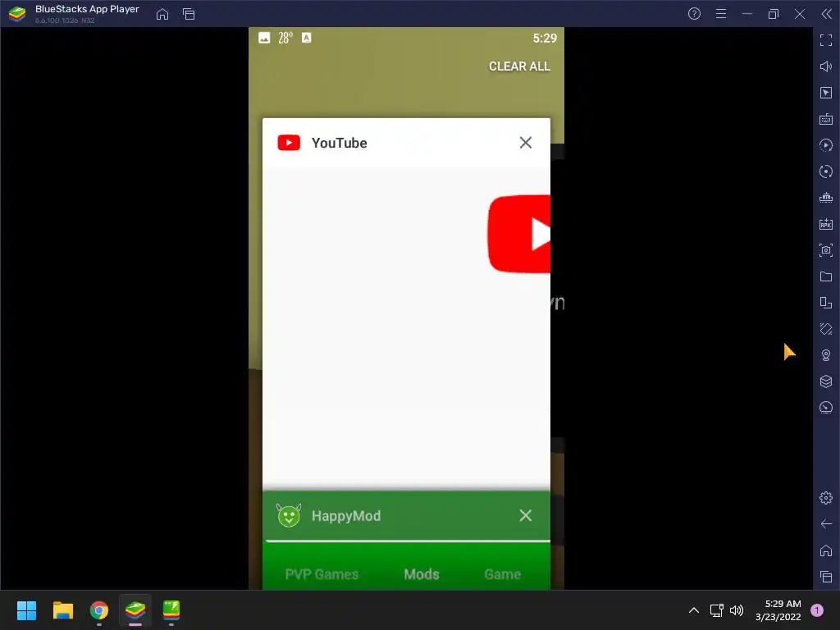Dismiss the YouTube recent app card
This screenshot has height=630, width=840.
coord(526,143)
